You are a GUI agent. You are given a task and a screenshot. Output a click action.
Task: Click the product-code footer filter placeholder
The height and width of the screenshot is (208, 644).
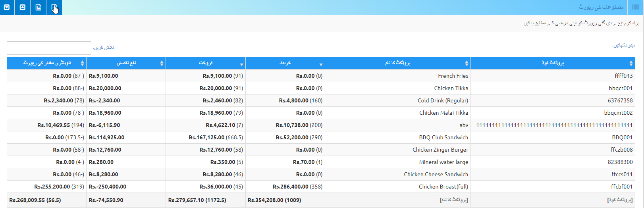tap(620, 200)
